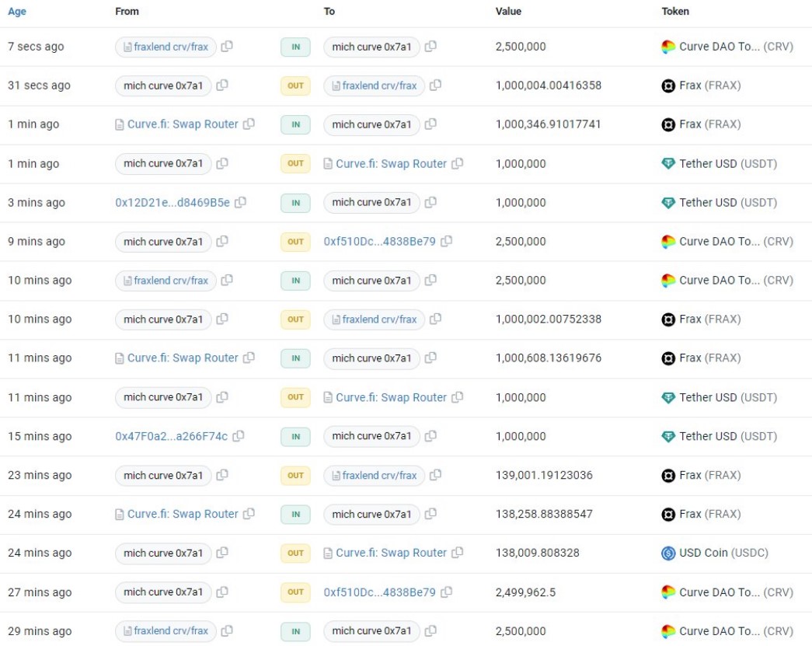
Task: Select mich curve 0x7a1 sender in 23 mins ago row
Action: pos(163,475)
